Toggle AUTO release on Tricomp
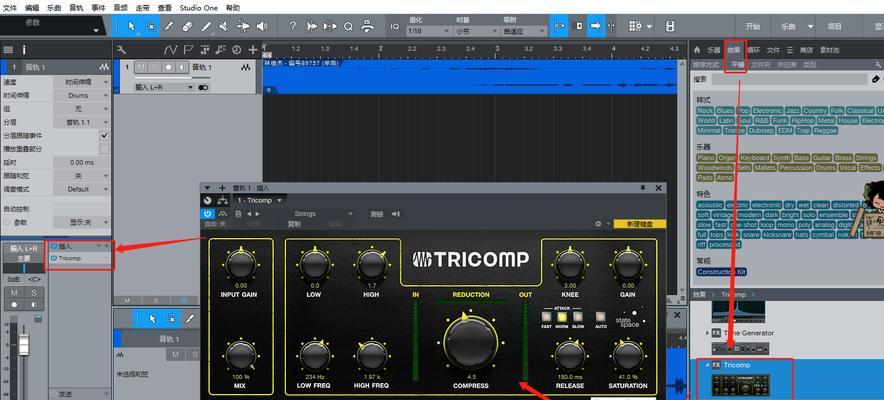Viewport: 884px width, 400px height. coord(601,316)
